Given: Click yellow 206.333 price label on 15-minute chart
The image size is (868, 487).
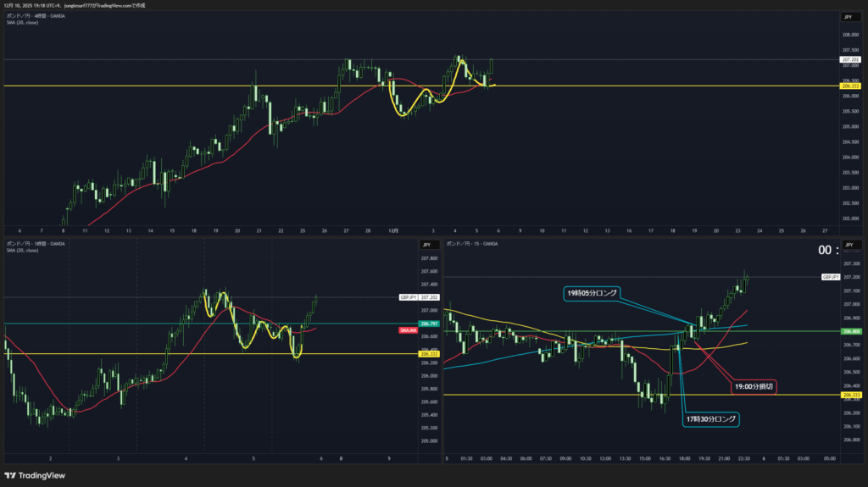Looking at the screenshot, I should tap(851, 395).
